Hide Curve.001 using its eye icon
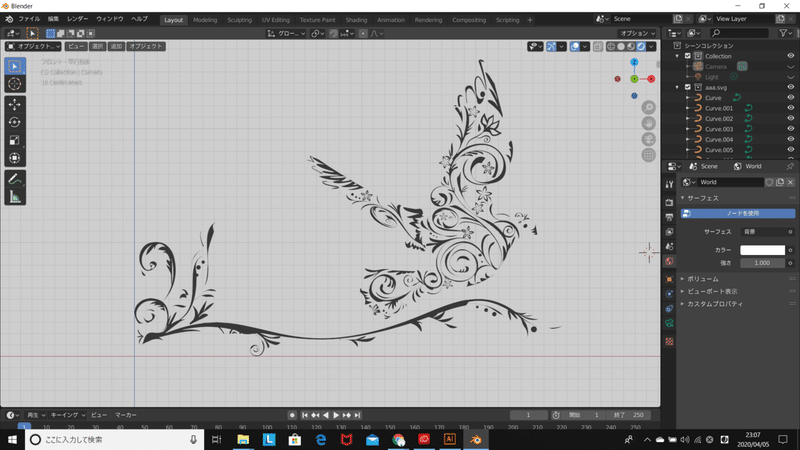 791,108
